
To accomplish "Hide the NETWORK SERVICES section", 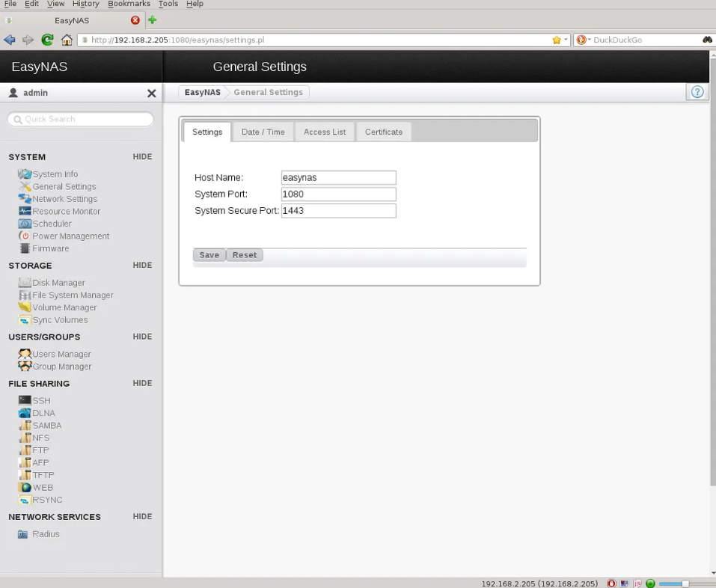I will pyautogui.click(x=142, y=516).
